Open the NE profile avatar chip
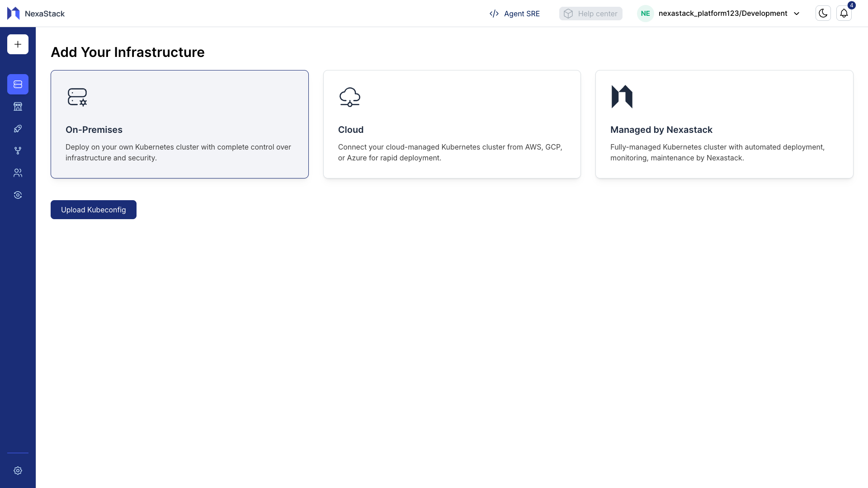868x488 pixels. [x=645, y=13]
